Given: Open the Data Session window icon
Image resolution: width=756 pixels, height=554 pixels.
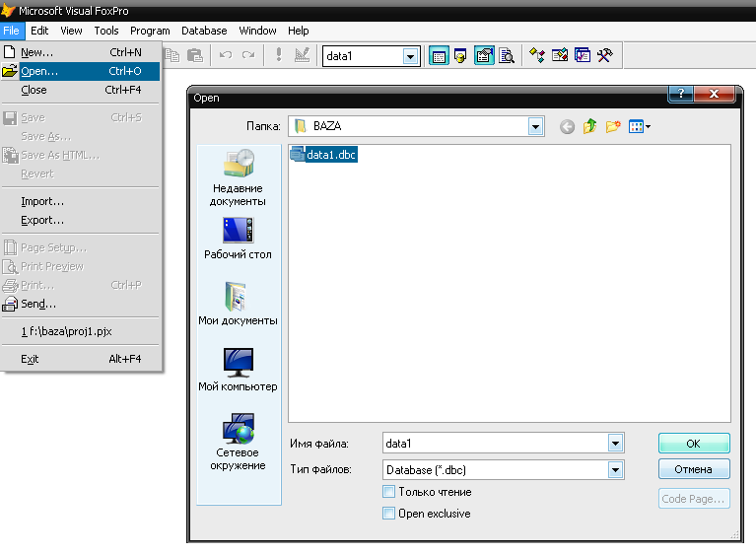Looking at the screenshot, I should pos(460,56).
